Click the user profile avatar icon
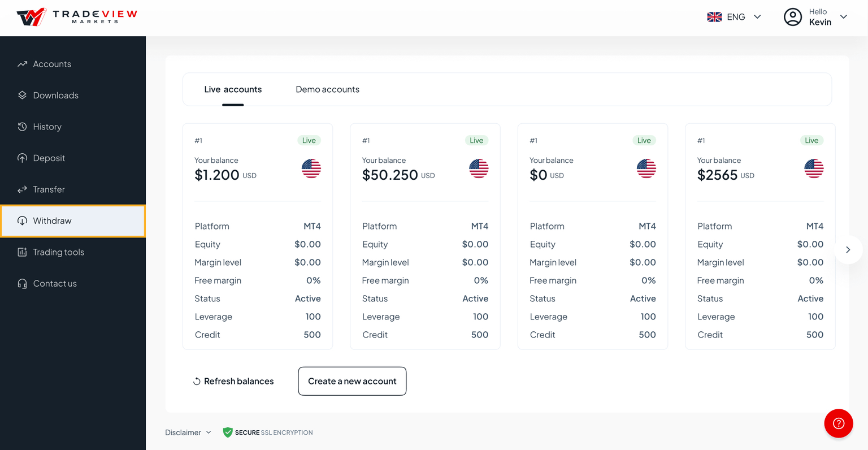The height and width of the screenshot is (450, 868). (x=792, y=17)
